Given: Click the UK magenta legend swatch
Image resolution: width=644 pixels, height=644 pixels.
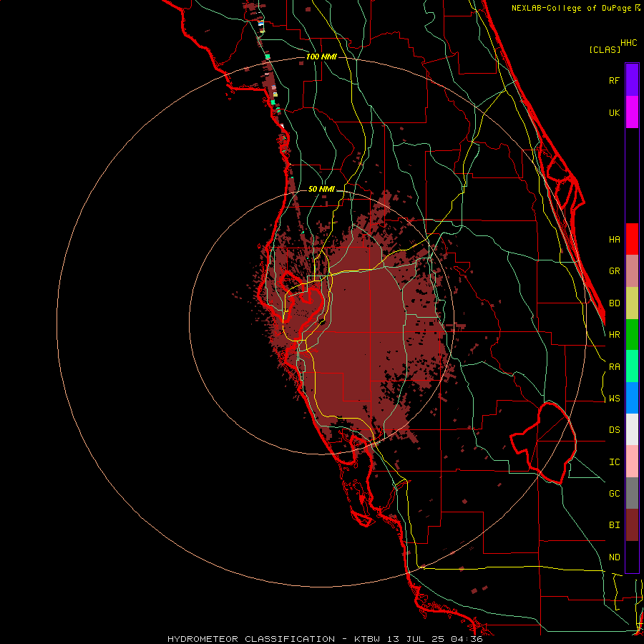Looking at the screenshot, I should coord(632,112).
